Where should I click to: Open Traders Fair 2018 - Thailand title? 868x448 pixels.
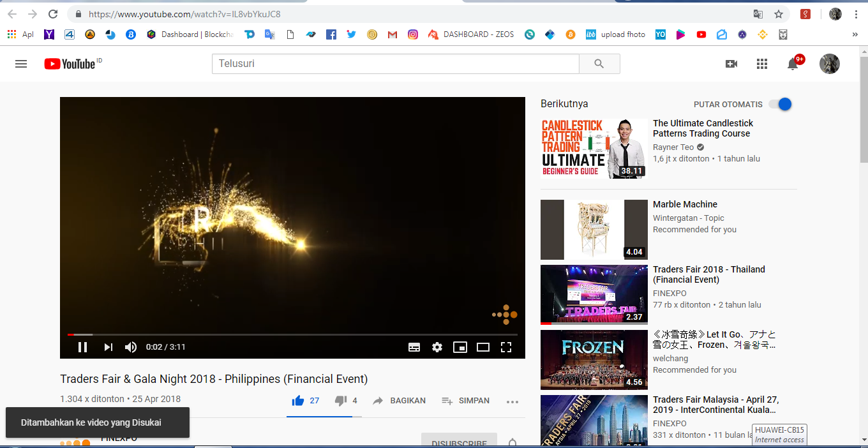click(709, 274)
